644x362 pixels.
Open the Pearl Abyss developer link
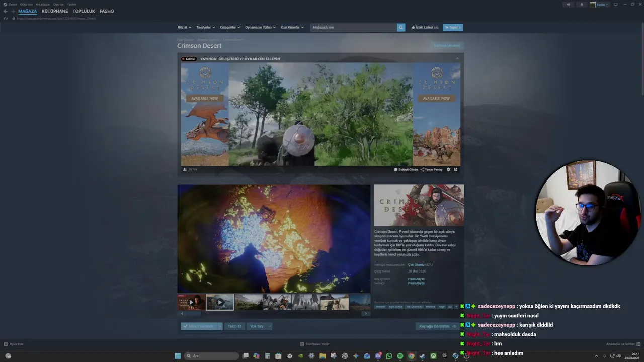pos(416,279)
